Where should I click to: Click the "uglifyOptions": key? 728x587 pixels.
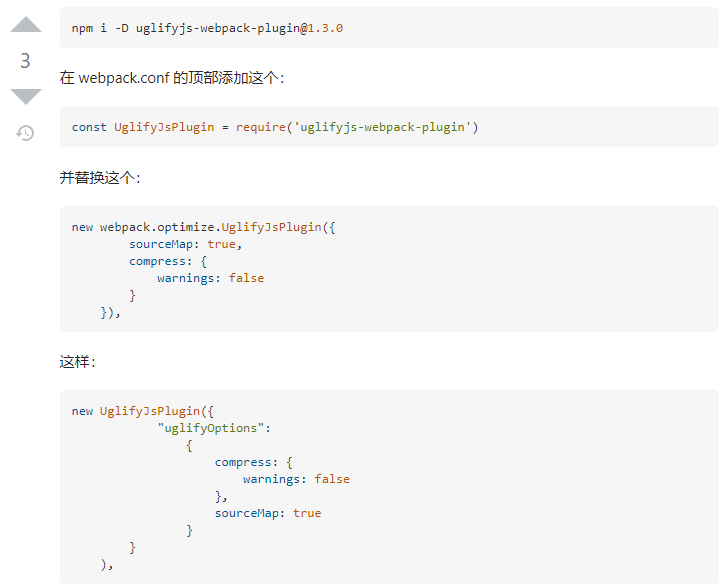[x=214, y=428]
